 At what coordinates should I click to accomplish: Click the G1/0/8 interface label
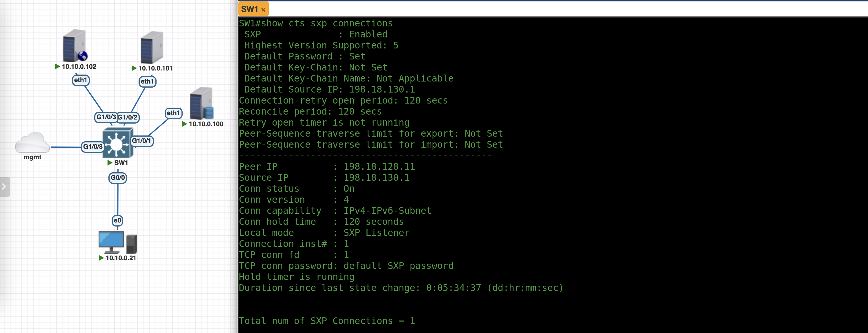pos(93,146)
